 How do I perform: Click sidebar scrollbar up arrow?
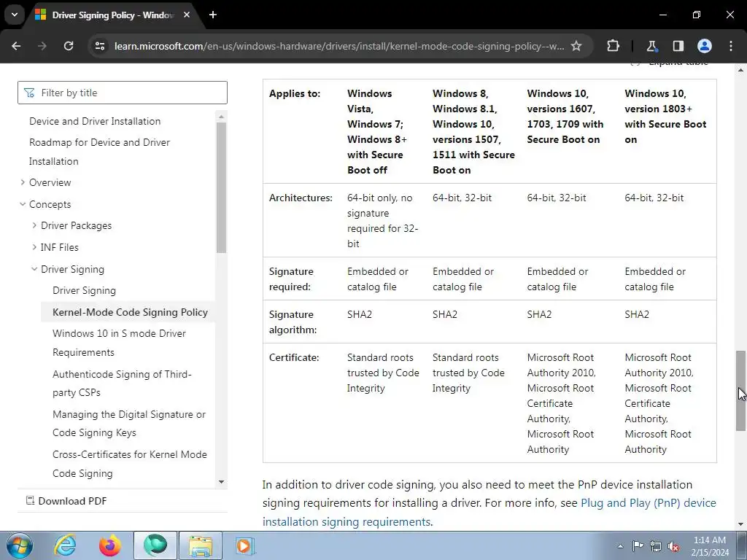pos(221,116)
